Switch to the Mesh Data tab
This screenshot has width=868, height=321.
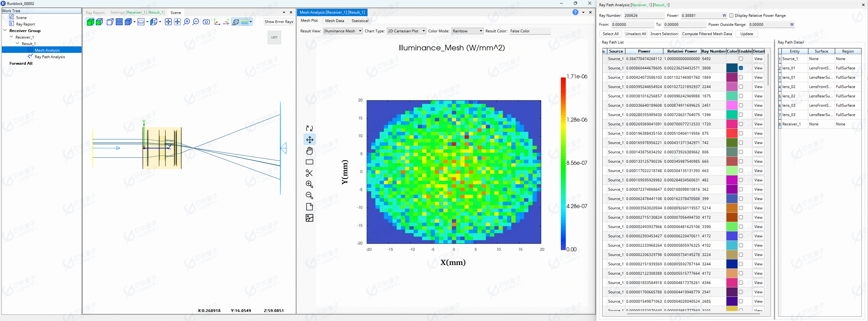334,21
